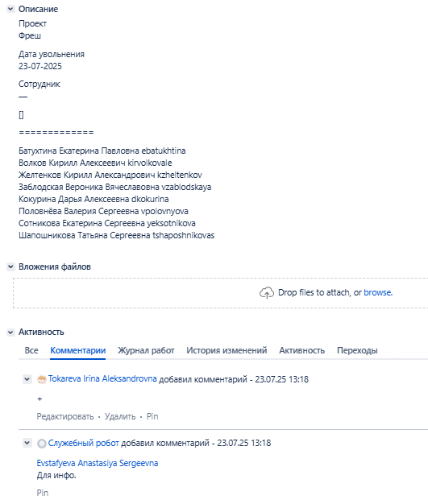Click Tokareva Irina's avatar icon

(x=42, y=379)
